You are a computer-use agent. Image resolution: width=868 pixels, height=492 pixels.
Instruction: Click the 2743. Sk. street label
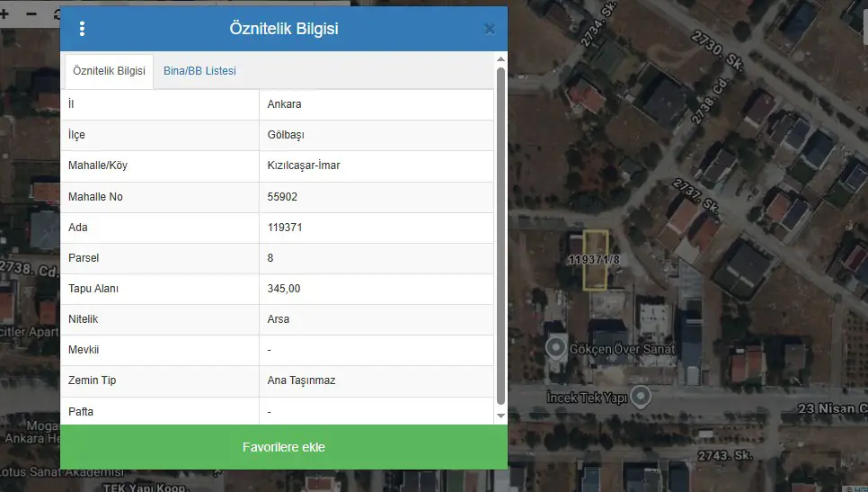725,455
